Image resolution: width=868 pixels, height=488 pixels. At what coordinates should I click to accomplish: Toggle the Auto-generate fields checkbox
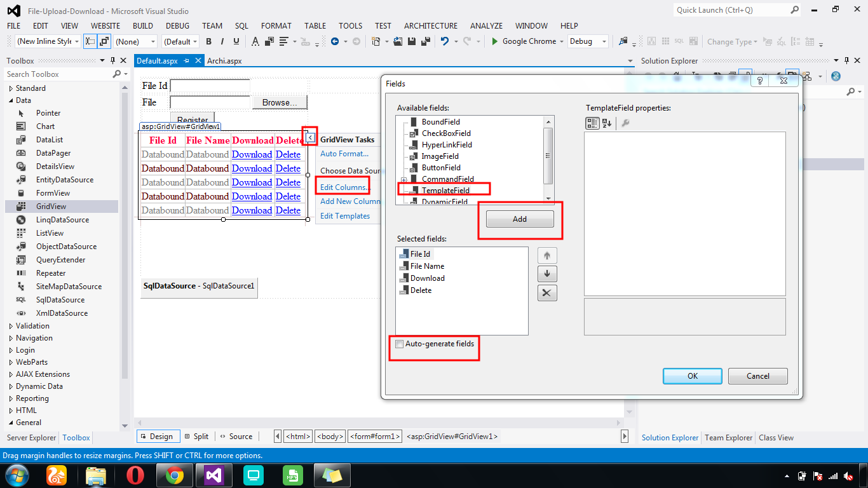(x=399, y=344)
